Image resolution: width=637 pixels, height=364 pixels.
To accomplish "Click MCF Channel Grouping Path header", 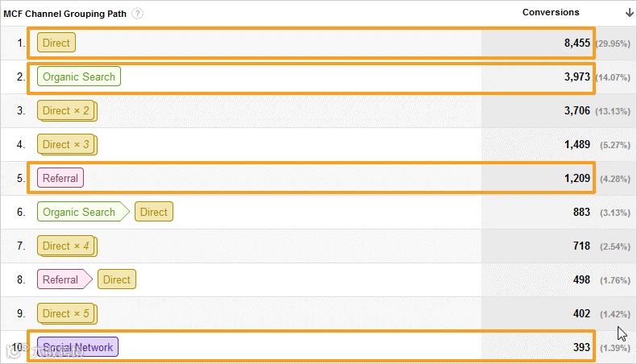I will click(x=65, y=14).
